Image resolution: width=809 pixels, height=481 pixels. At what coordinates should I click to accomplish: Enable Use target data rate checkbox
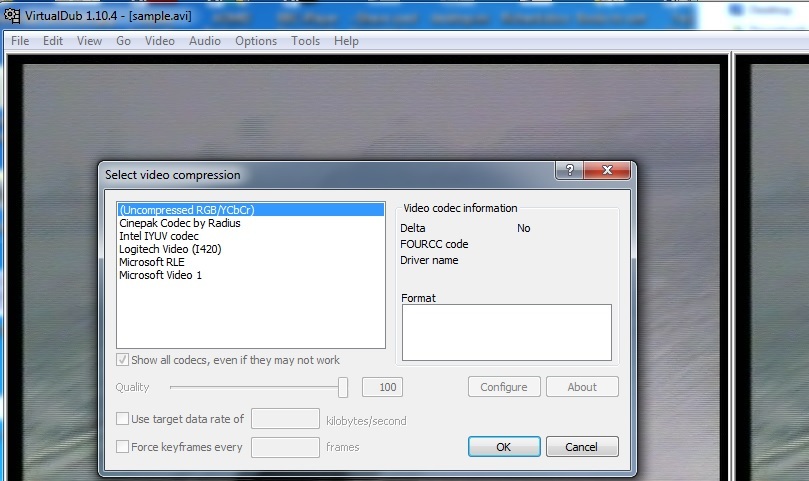[122, 419]
